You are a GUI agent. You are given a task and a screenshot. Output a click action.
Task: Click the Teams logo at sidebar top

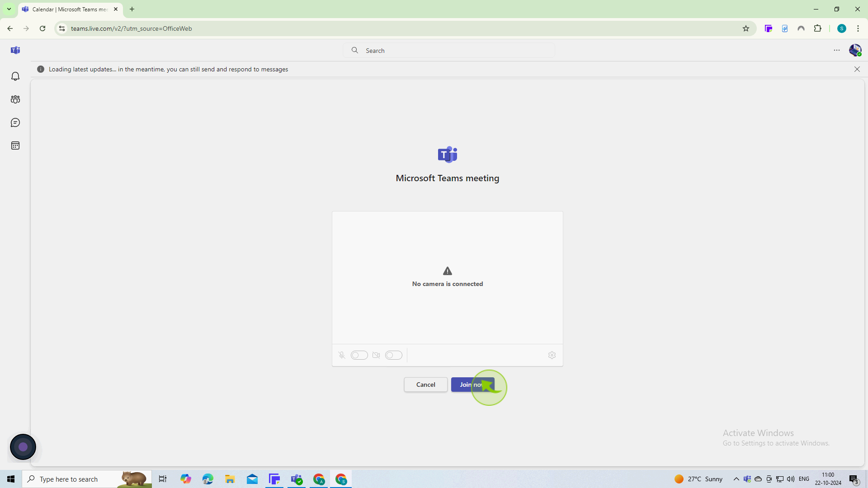[15, 50]
